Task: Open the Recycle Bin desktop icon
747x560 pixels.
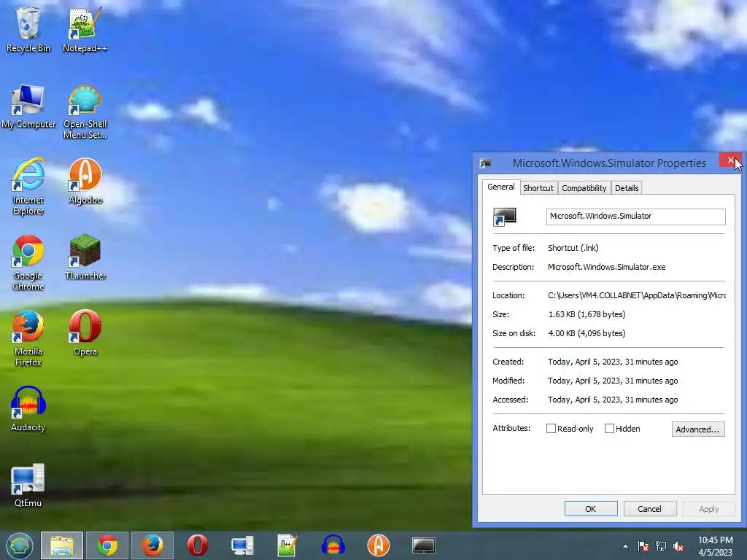Action: pyautogui.click(x=28, y=30)
